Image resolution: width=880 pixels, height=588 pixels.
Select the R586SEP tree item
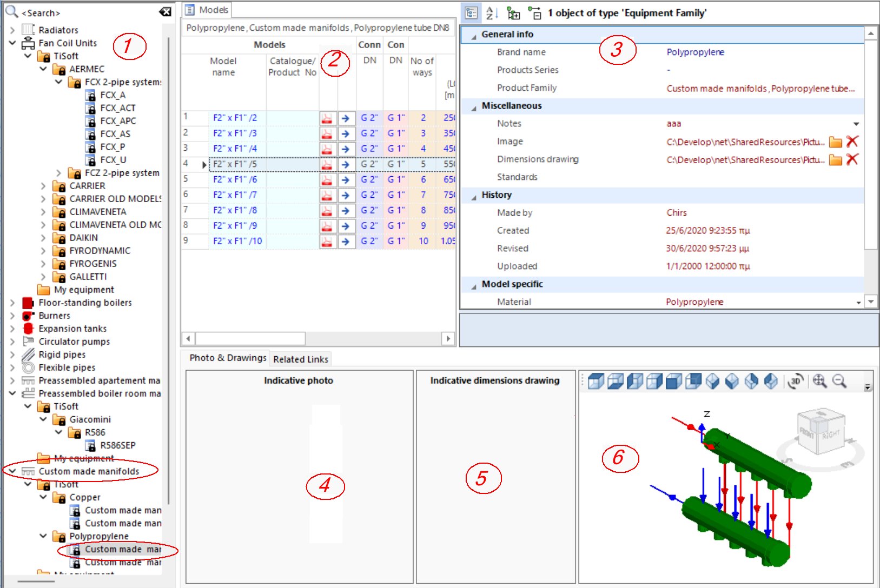click(x=119, y=445)
